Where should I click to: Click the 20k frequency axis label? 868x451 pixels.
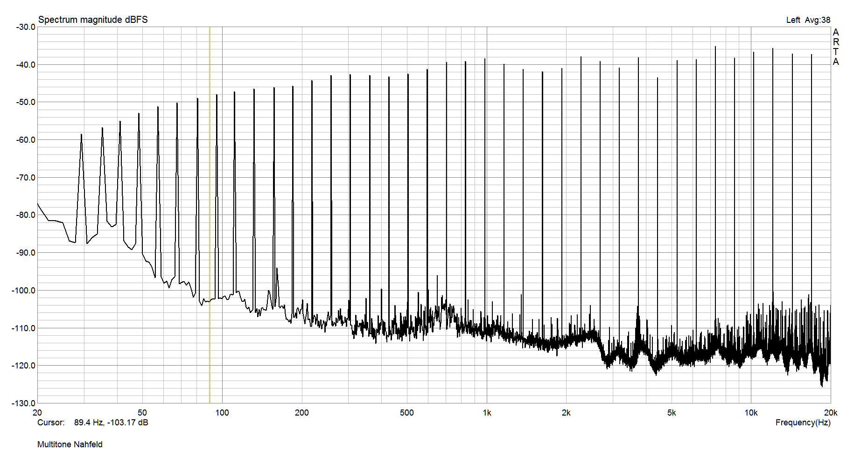click(x=831, y=413)
